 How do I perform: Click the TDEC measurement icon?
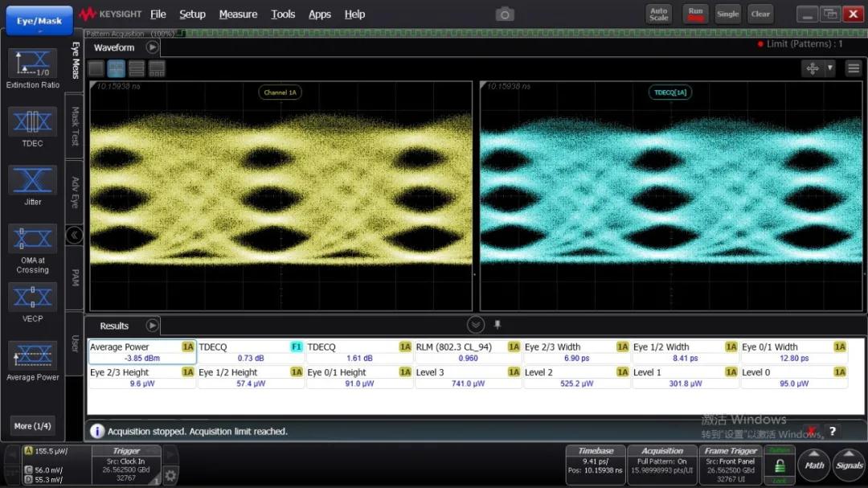tap(32, 123)
